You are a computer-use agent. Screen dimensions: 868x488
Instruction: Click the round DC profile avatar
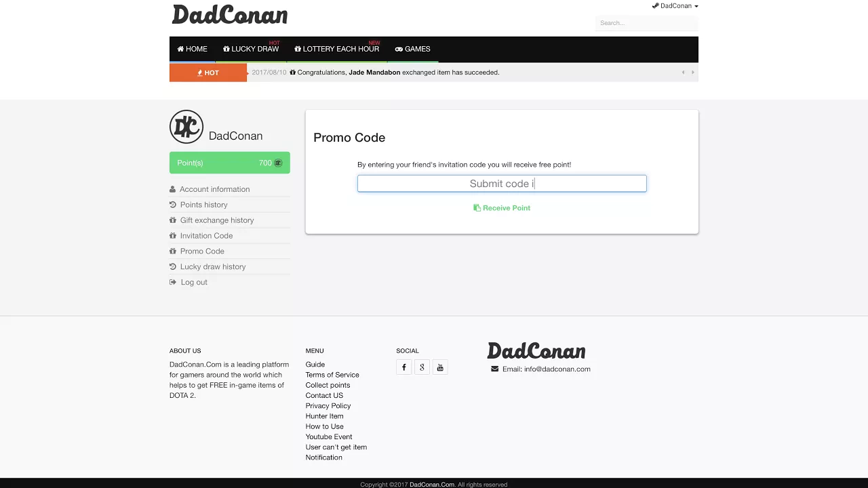[x=186, y=127]
